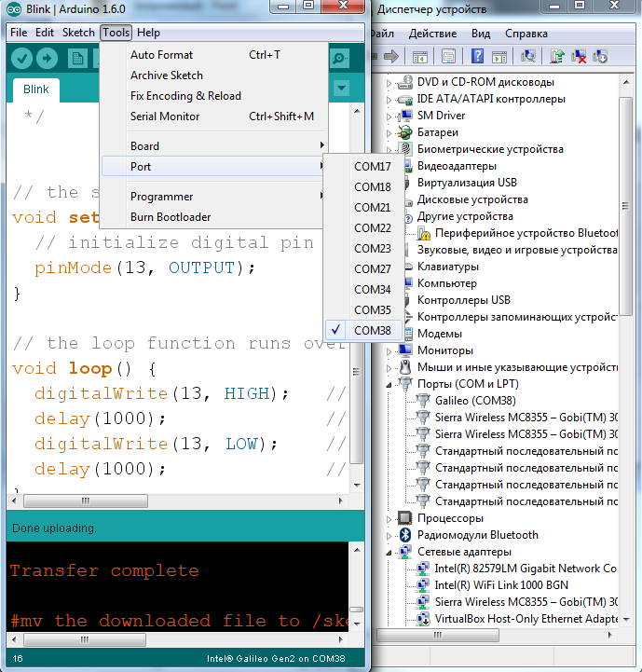The image size is (642, 672).
Task: Click Forward arrow in Device Manager toolbar
Action: click(x=391, y=56)
